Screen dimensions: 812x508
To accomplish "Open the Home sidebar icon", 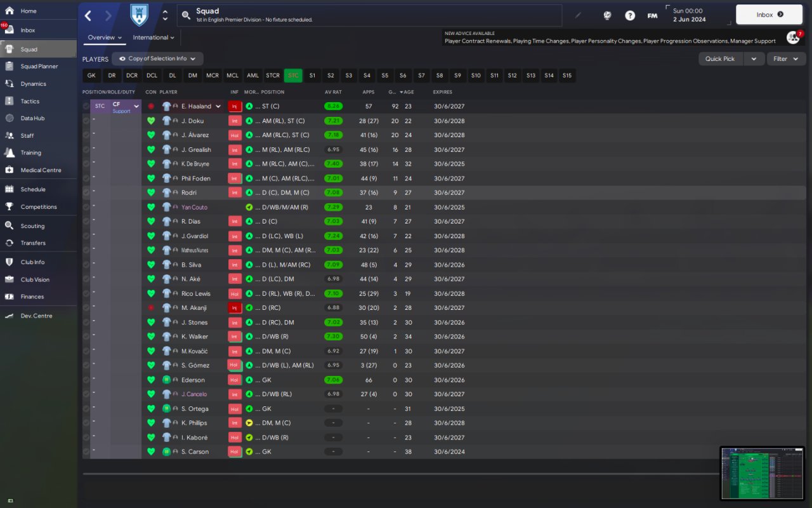I will (x=10, y=11).
